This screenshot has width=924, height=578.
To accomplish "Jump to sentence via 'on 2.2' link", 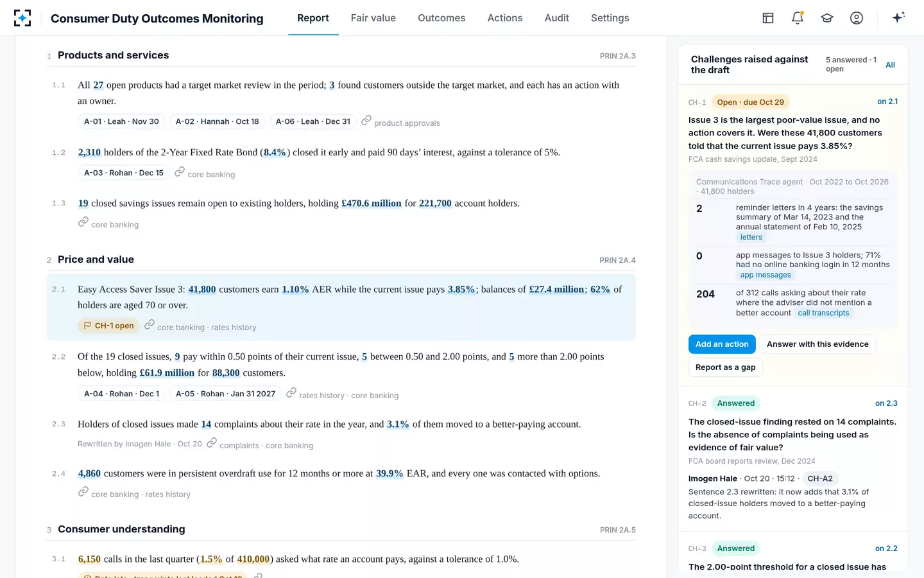I will coord(886,548).
